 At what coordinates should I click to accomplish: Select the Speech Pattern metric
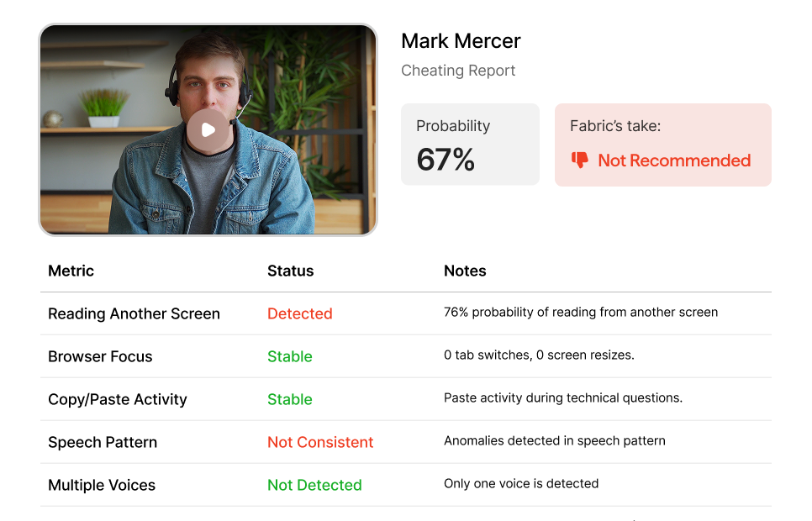pos(103,442)
